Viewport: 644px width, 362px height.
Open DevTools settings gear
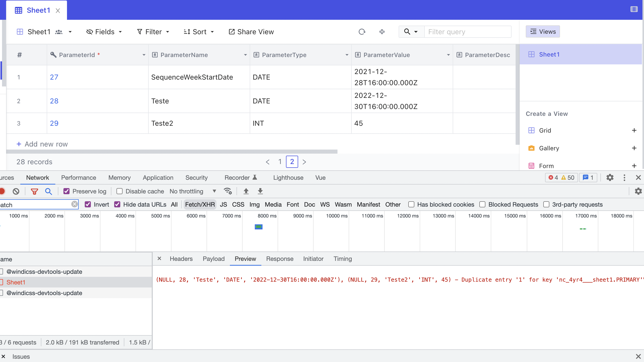pos(610,177)
